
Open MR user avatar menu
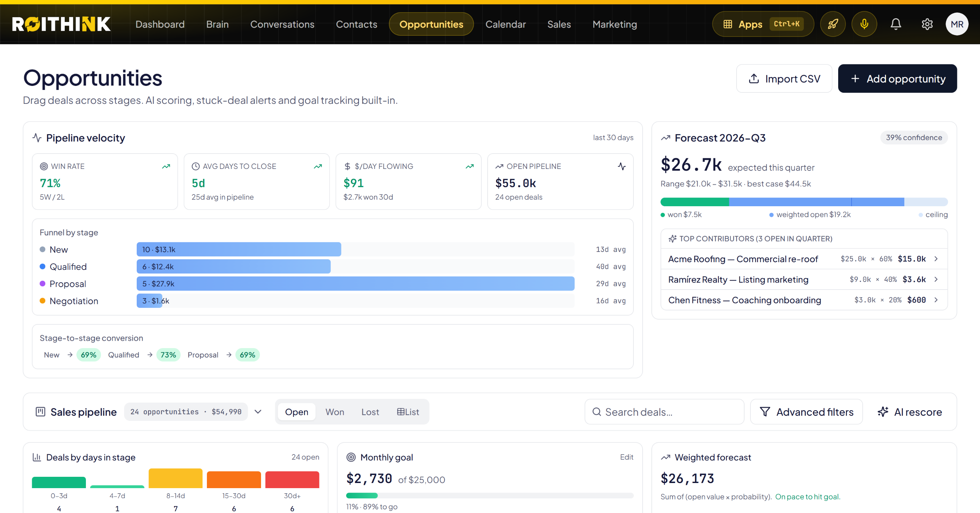click(957, 24)
